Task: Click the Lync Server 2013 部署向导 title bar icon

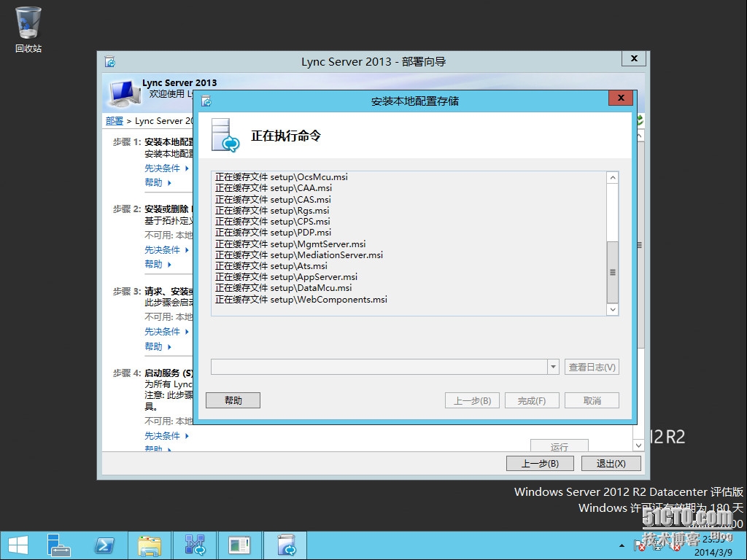Action: (x=110, y=62)
